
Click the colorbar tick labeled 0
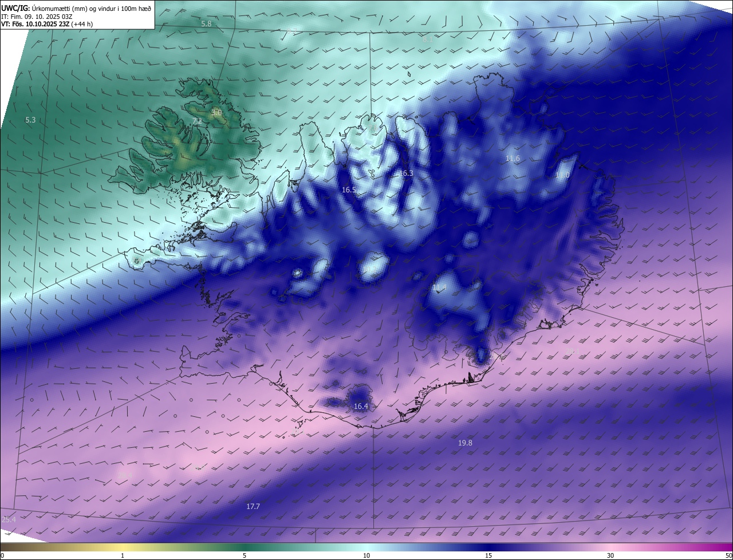2,555
